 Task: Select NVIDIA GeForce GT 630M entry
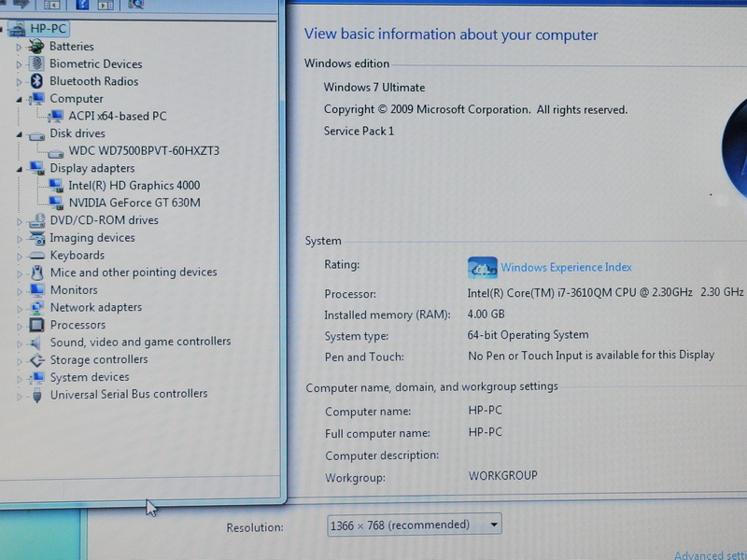tap(134, 203)
